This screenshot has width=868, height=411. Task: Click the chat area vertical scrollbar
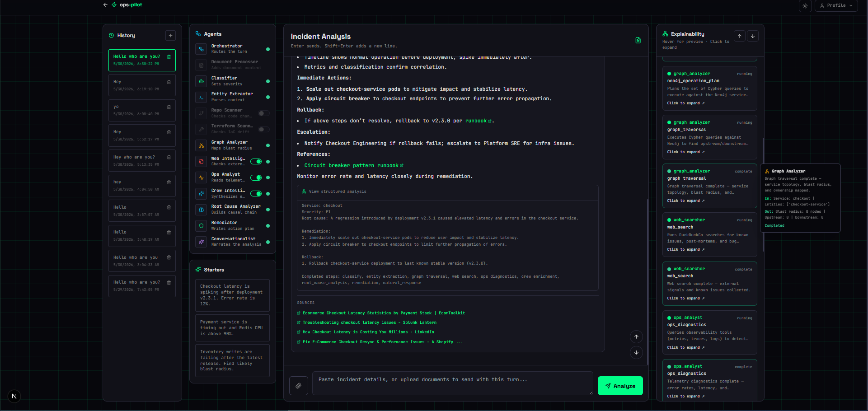647,281
